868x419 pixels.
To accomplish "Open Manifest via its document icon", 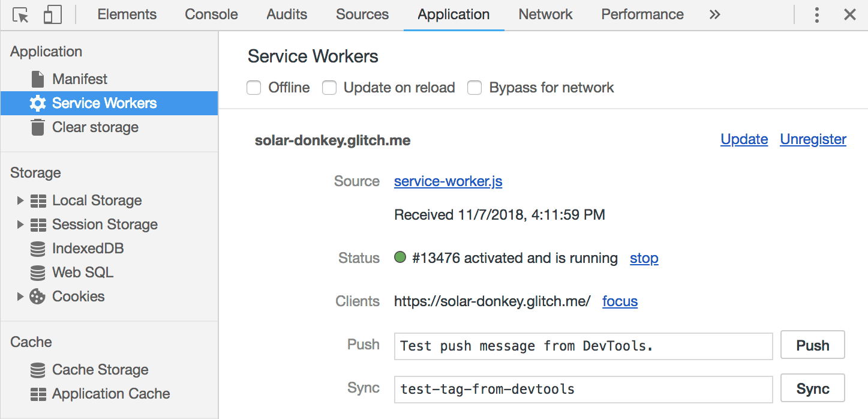I will point(37,79).
